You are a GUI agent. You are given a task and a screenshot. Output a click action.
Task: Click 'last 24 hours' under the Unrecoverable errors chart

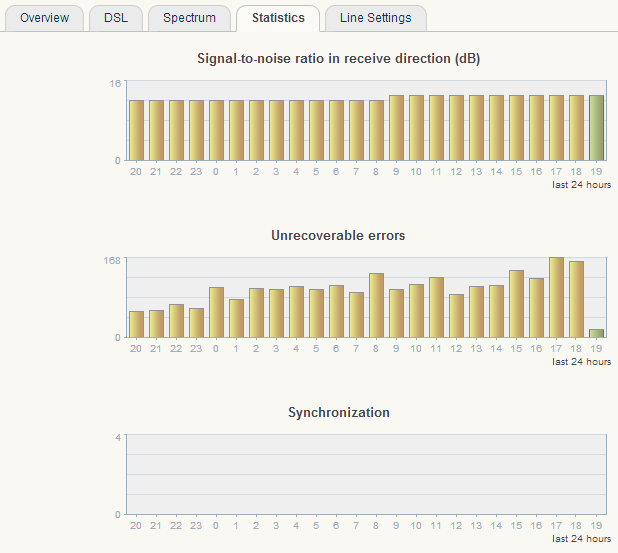click(x=581, y=362)
